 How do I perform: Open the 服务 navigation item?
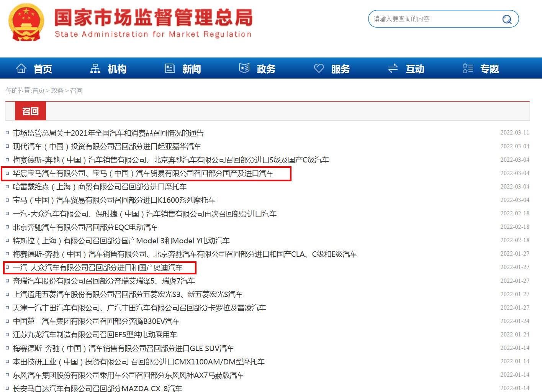pos(341,69)
